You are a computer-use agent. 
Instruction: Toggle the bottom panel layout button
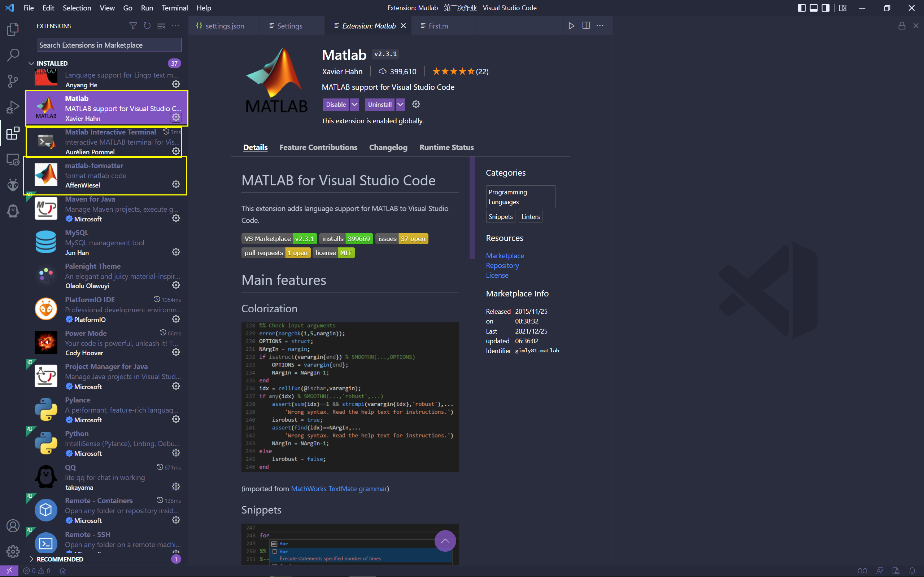click(814, 8)
